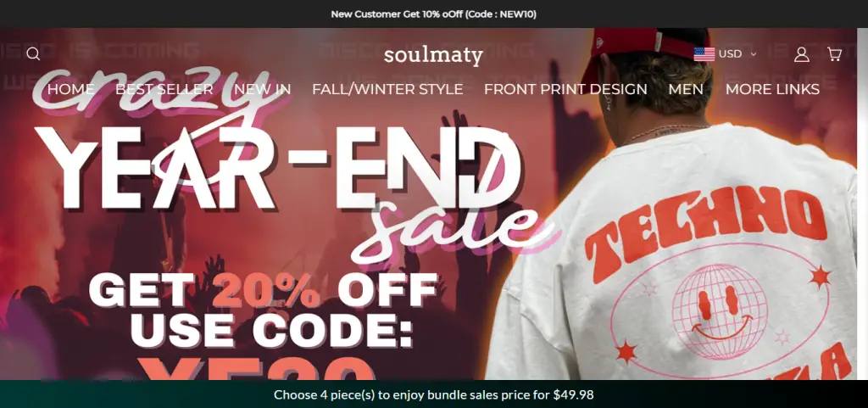Open the USD currency selector
This screenshot has height=408, width=868.
coord(725,54)
